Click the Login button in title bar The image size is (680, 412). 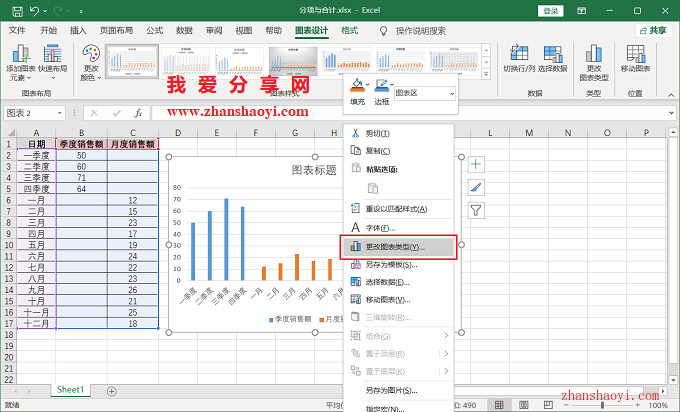tap(550, 11)
